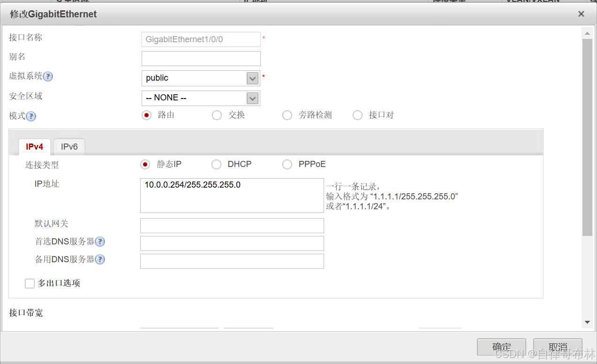597x364 pixels.
Task: Open help icon beside 备用DNS服务器
Action: (x=99, y=259)
